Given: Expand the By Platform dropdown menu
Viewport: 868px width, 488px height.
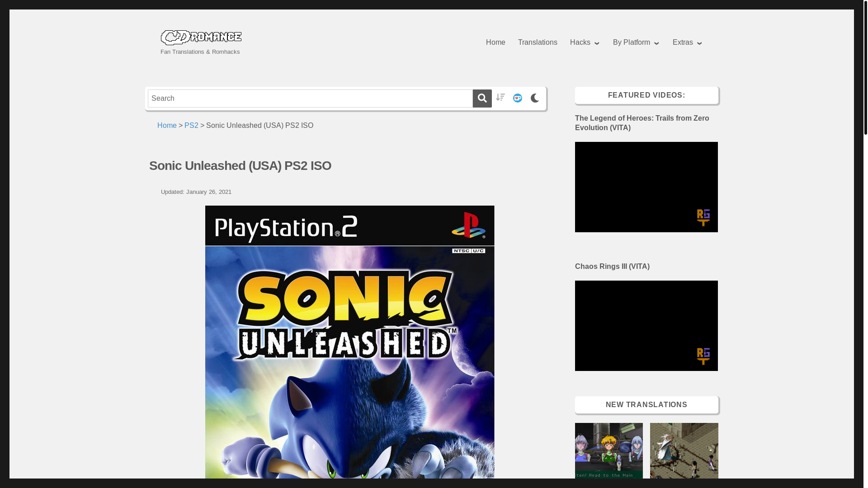Looking at the screenshot, I should (636, 42).
